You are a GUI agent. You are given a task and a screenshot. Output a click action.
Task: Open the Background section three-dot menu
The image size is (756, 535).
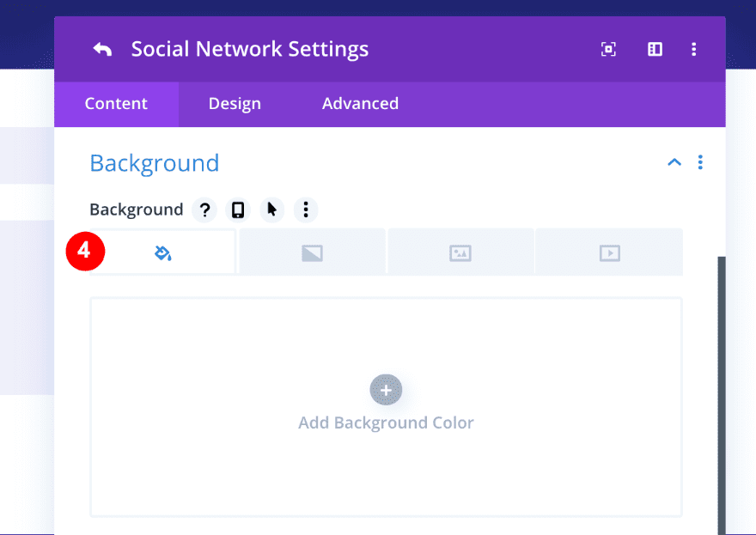point(700,161)
